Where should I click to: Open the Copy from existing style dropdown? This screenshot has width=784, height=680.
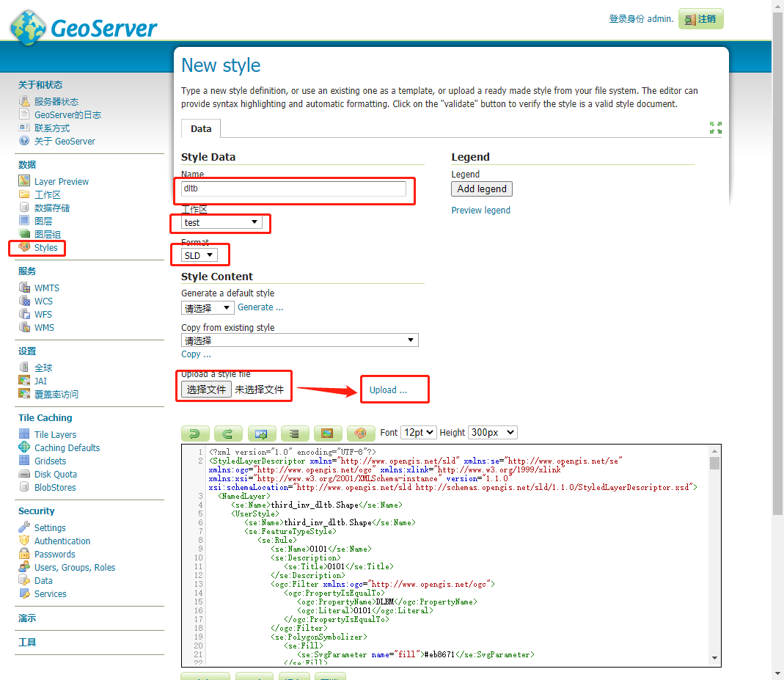(x=299, y=340)
